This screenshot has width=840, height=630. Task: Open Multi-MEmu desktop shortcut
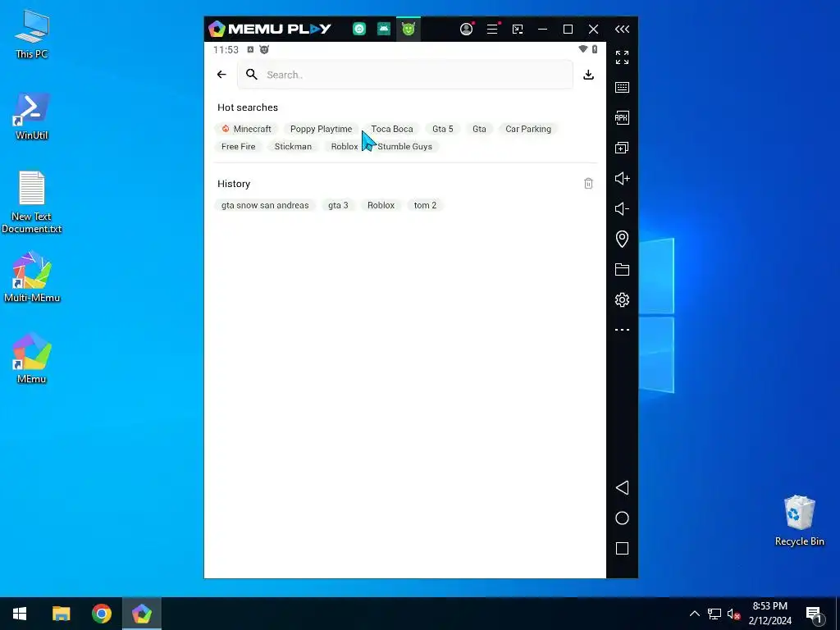[32, 276]
